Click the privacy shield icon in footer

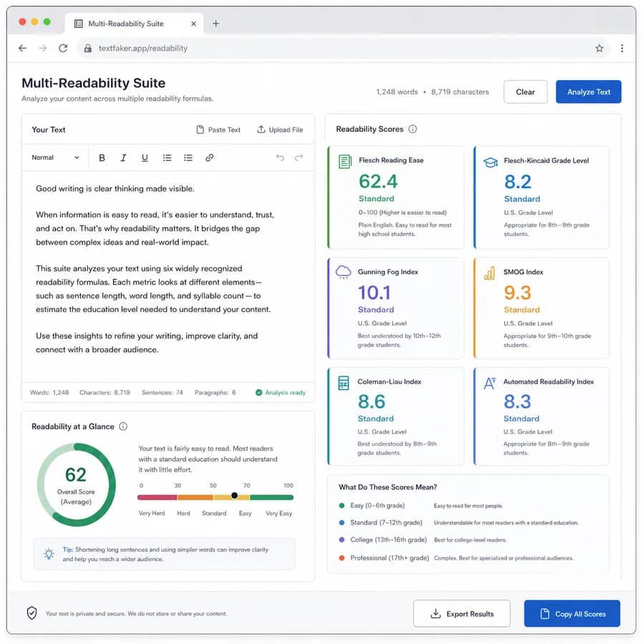[x=31, y=613]
